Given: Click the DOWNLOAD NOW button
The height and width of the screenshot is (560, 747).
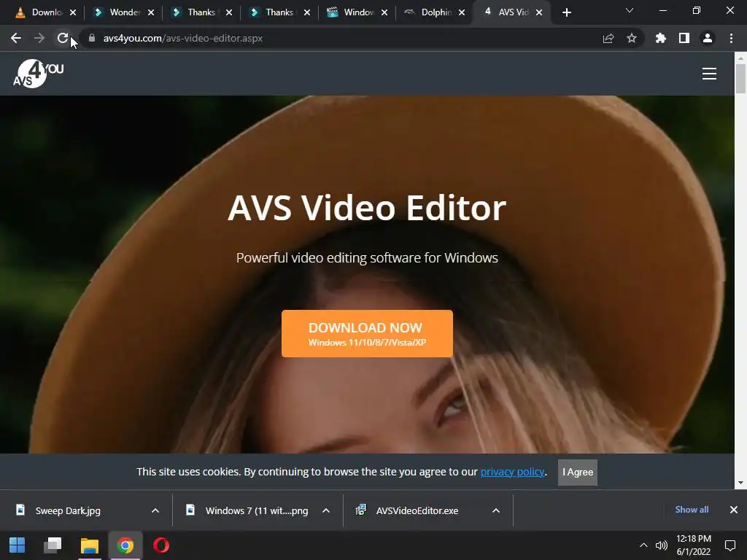Looking at the screenshot, I should tap(367, 333).
